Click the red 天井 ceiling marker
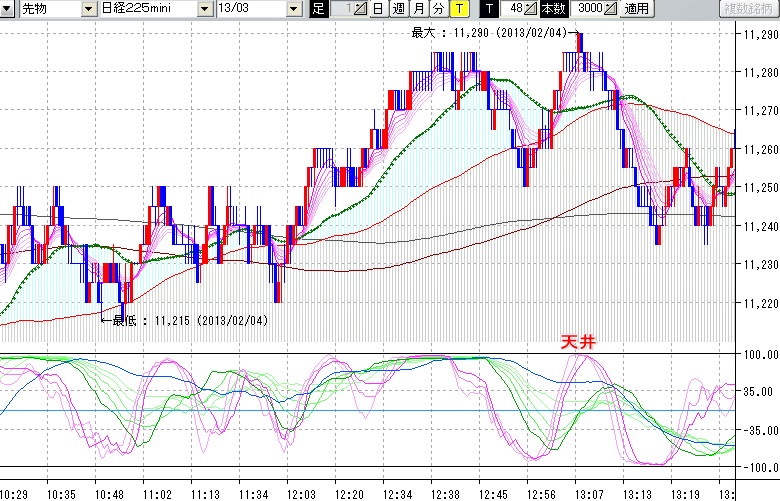This screenshot has height=501, width=780. 578,342
